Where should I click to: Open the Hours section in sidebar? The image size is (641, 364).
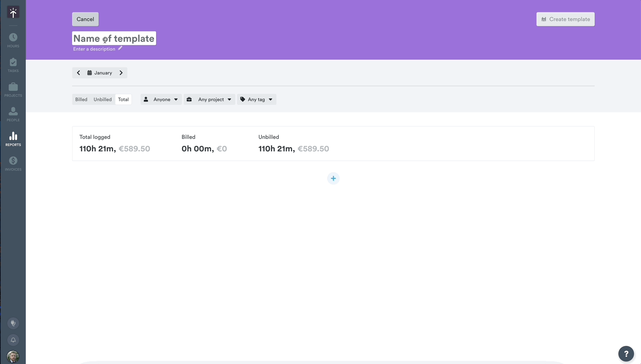click(13, 39)
